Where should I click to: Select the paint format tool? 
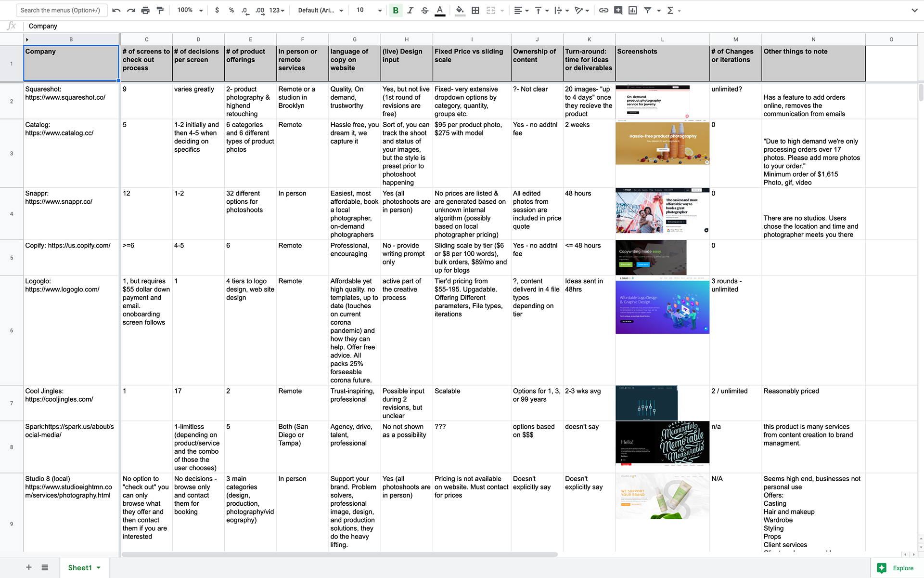160,10
